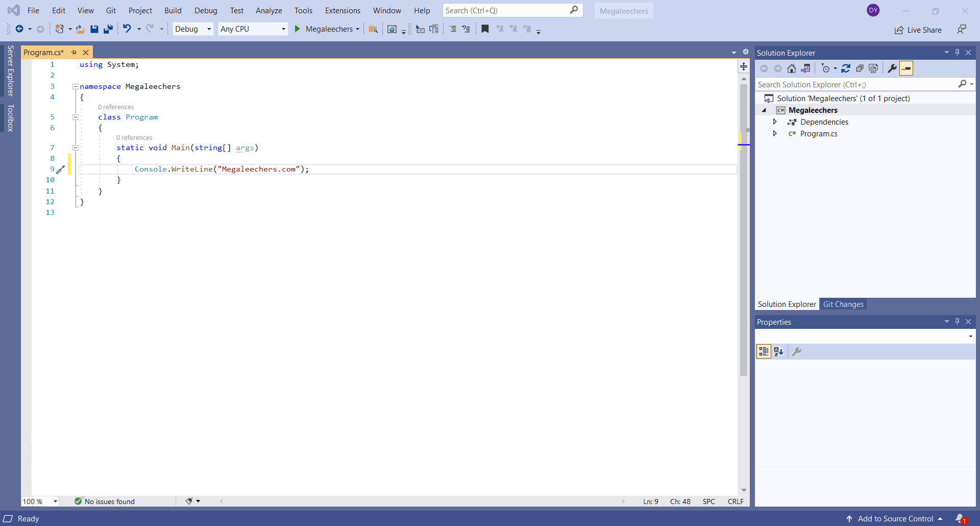Toggle Categorized view in Properties panel
Screen dimensions: 980x526
point(764,351)
